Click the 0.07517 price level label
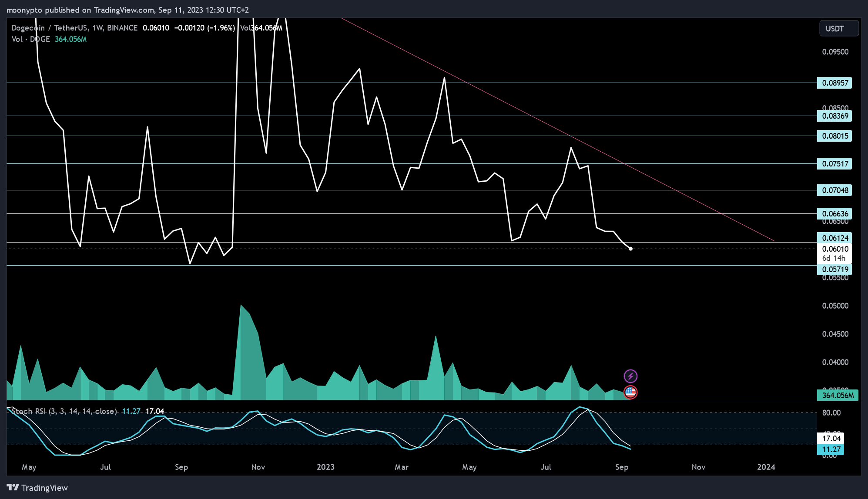868x499 pixels. [x=834, y=164]
